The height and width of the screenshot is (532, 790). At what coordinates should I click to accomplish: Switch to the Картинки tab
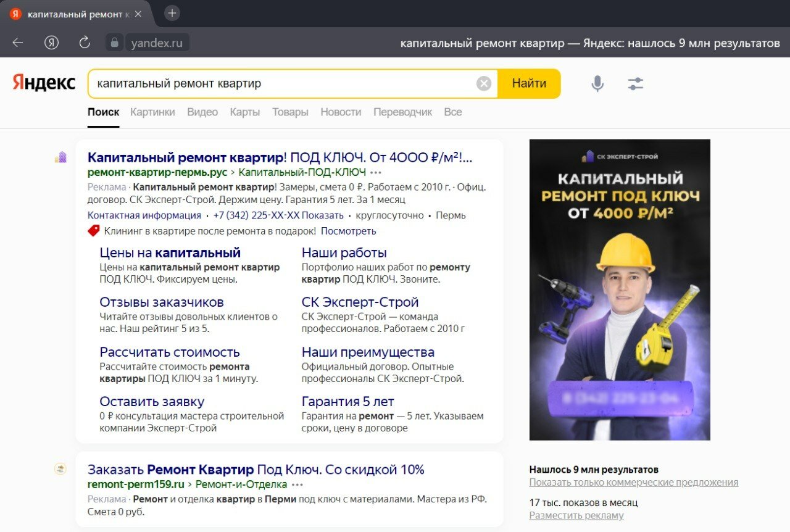click(x=152, y=112)
